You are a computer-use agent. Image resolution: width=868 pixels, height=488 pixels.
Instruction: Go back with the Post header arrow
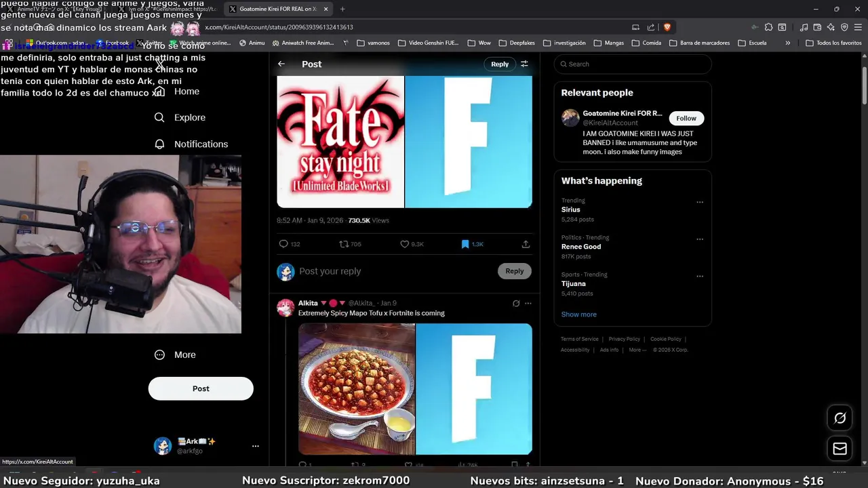[281, 64]
